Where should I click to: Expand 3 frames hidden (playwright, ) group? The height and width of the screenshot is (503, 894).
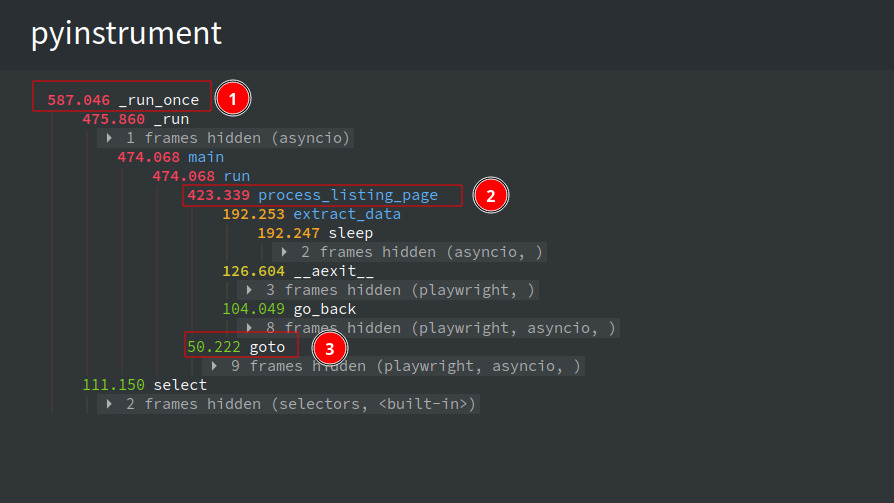point(388,290)
